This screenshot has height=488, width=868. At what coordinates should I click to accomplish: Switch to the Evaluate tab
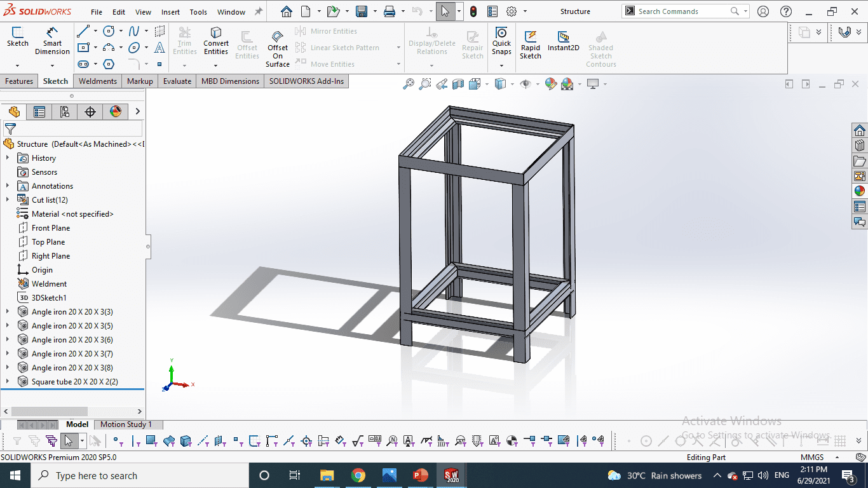tap(177, 81)
